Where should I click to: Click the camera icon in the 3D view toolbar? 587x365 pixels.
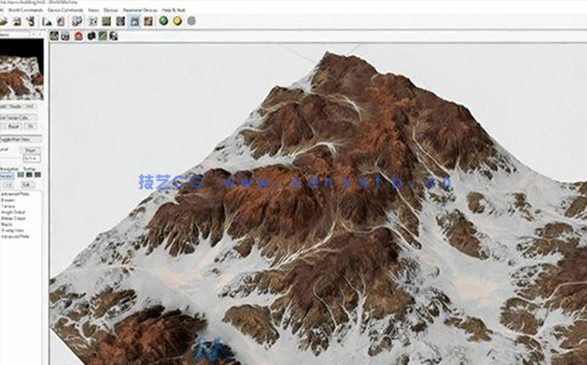coord(66,36)
